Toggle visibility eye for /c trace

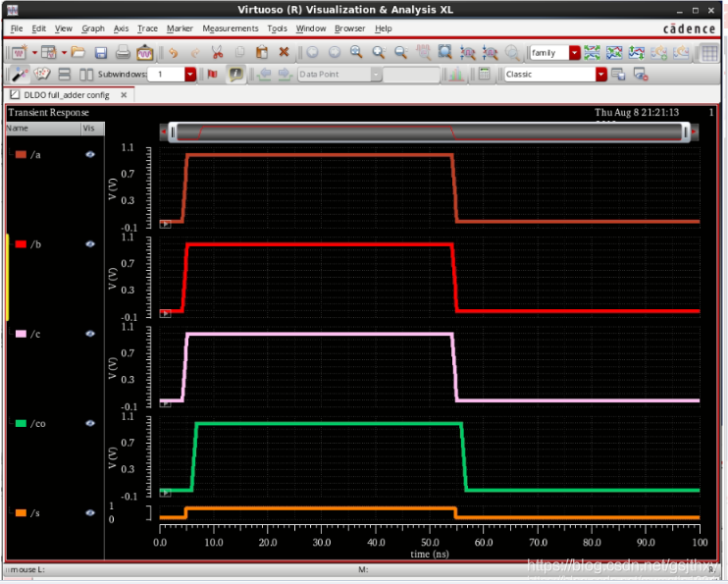(x=90, y=334)
